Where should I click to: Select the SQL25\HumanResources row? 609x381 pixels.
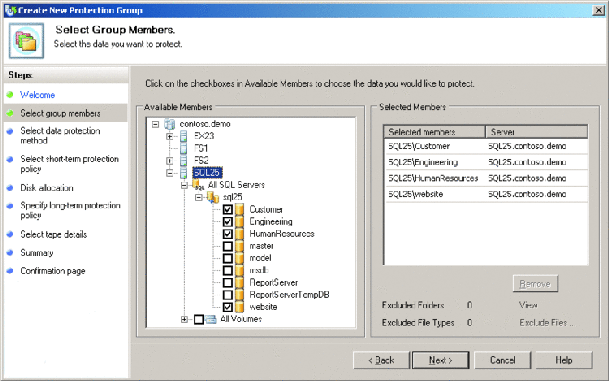(x=485, y=178)
